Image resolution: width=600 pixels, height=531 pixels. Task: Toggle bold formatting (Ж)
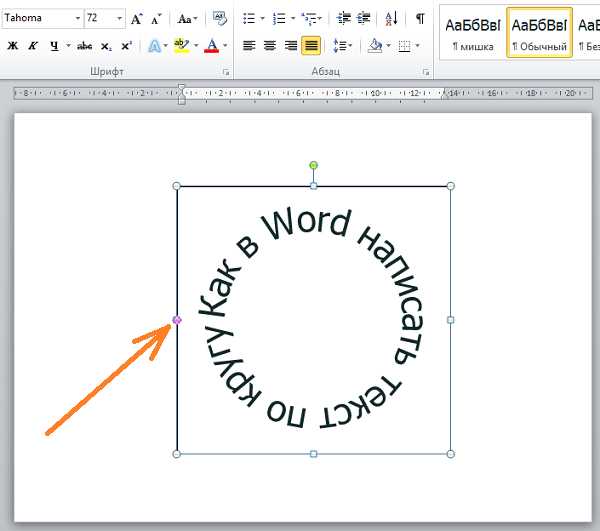coord(13,46)
